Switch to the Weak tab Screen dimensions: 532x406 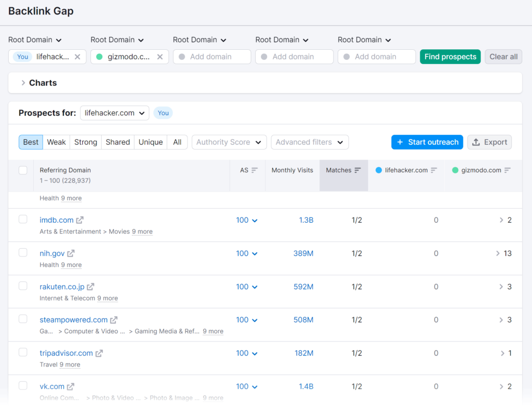pyautogui.click(x=56, y=142)
